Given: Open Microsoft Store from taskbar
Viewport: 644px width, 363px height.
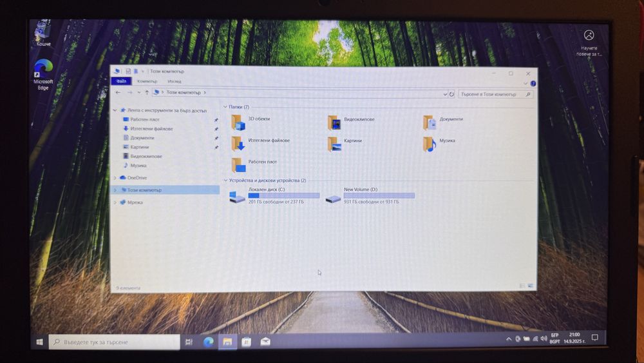Looking at the screenshot, I should tap(247, 342).
